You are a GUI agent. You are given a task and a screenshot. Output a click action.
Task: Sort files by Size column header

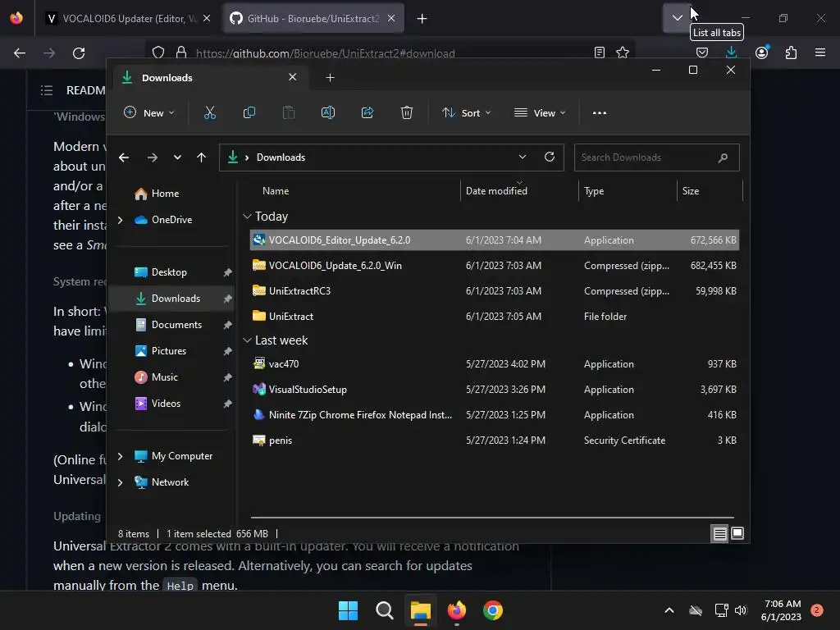[x=691, y=191]
